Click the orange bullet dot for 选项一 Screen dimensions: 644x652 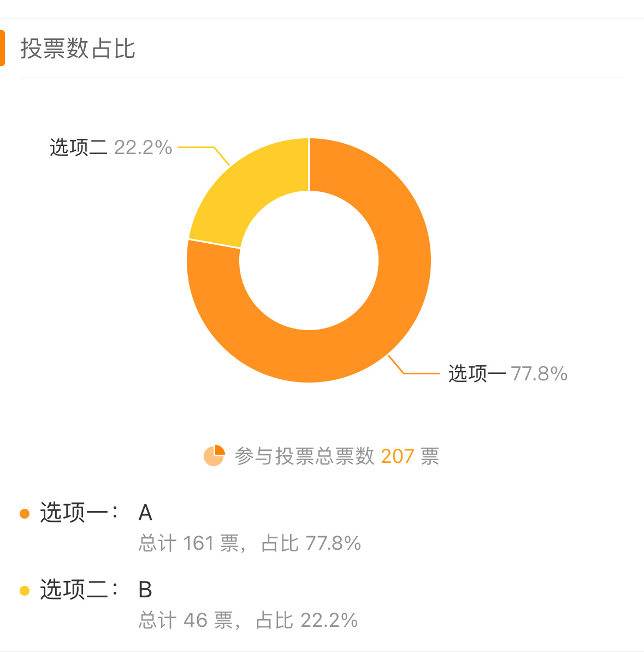pyautogui.click(x=25, y=514)
